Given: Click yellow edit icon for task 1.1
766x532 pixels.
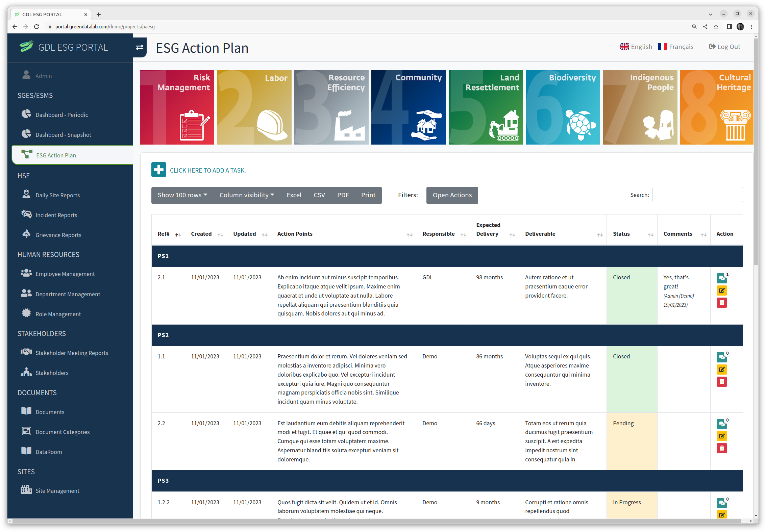Looking at the screenshot, I should [721, 369].
